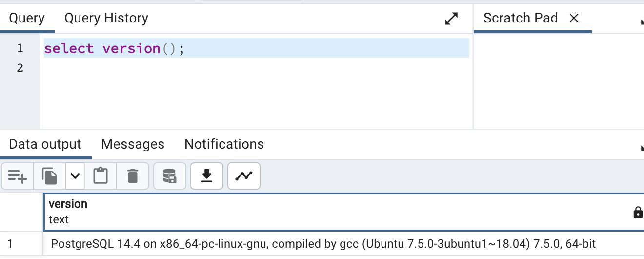This screenshot has width=644, height=259.
Task: Click the Save data changes database icon
Action: point(169,176)
